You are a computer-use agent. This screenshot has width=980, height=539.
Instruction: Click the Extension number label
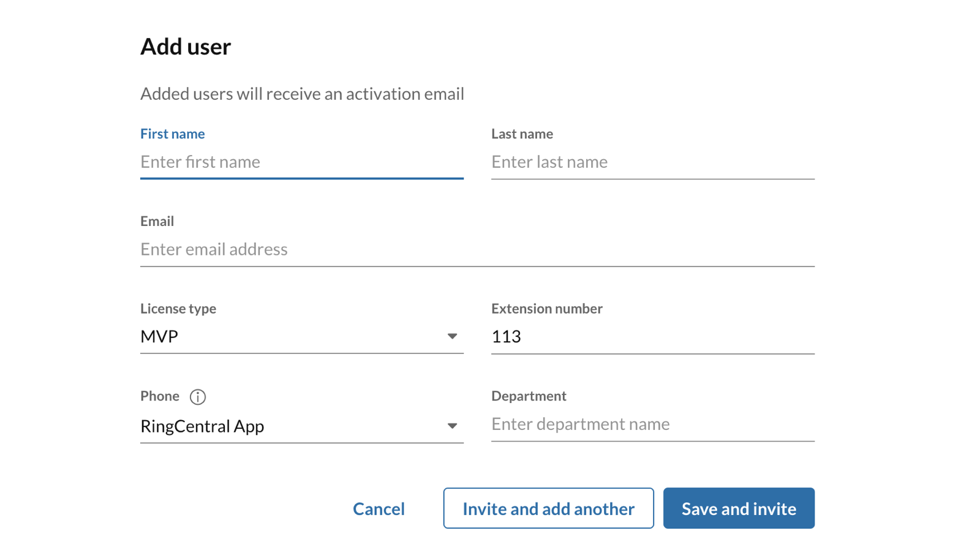546,309
